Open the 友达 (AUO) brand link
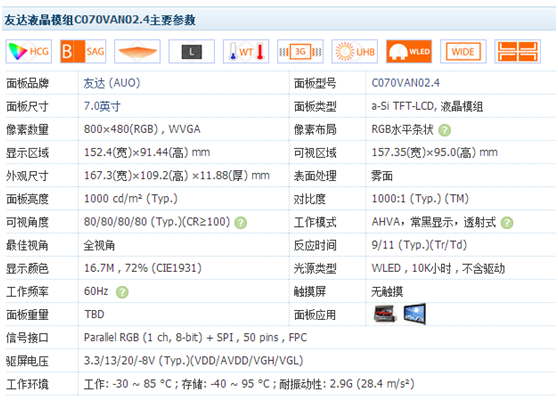558x402 pixels. point(112,83)
